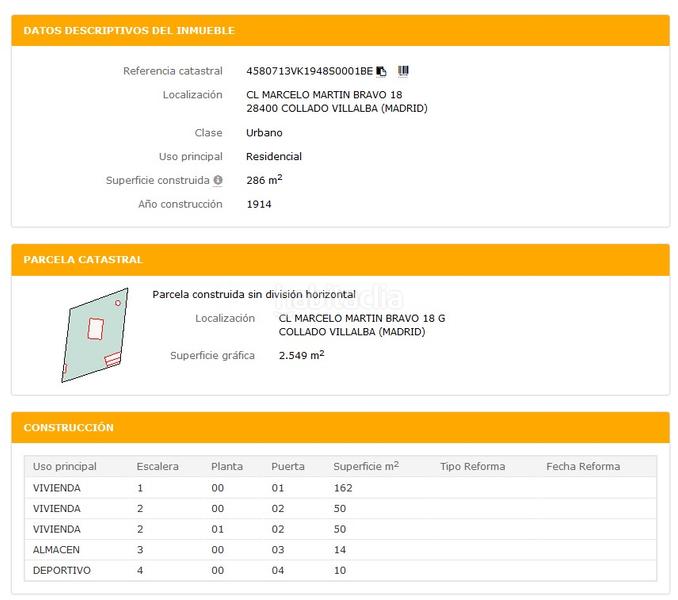Click the Puerta column header

click(x=288, y=467)
